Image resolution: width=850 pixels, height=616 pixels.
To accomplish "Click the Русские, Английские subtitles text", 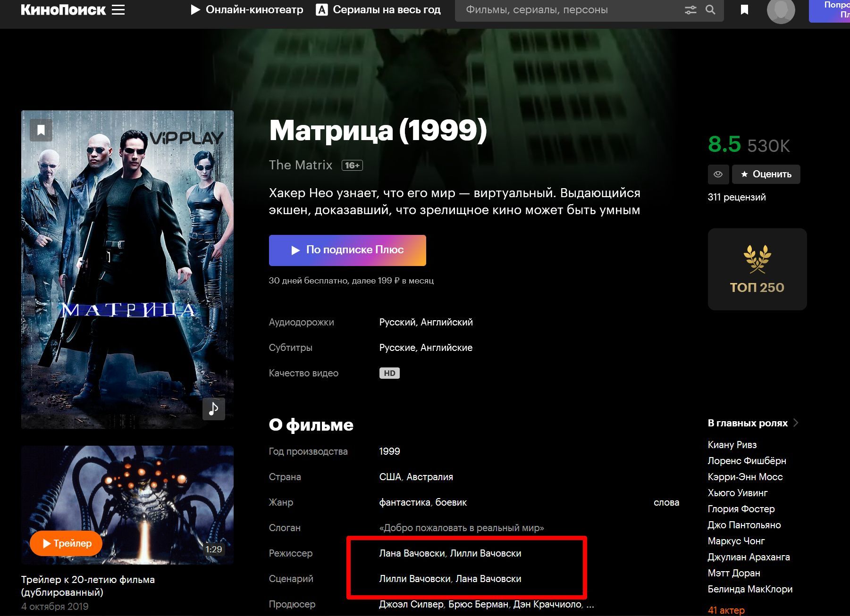I will pyautogui.click(x=426, y=348).
